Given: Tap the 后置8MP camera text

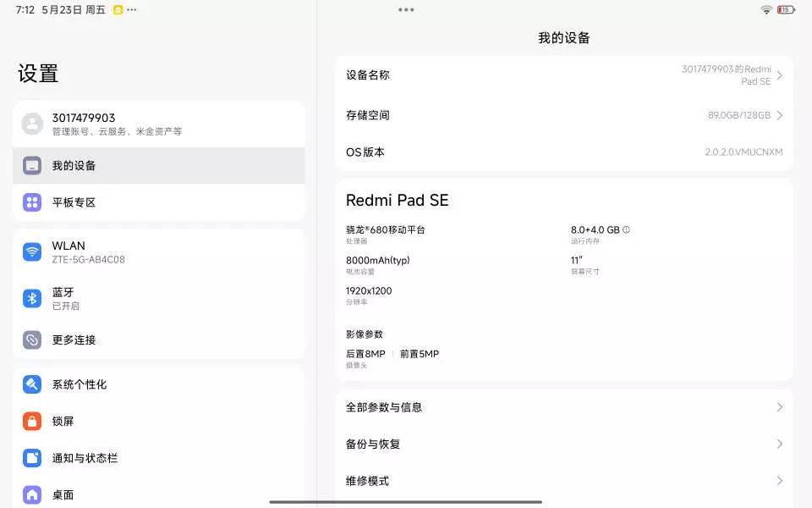Looking at the screenshot, I should pos(365,354).
